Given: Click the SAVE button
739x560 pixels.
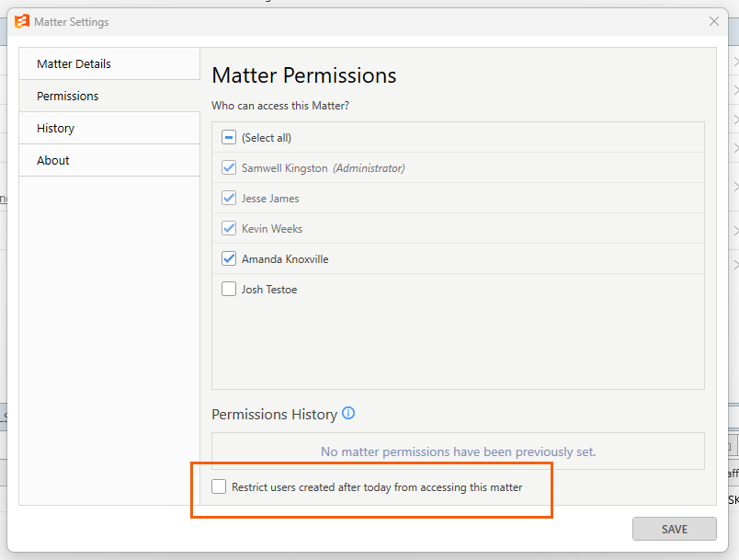Looking at the screenshot, I should (x=675, y=529).
